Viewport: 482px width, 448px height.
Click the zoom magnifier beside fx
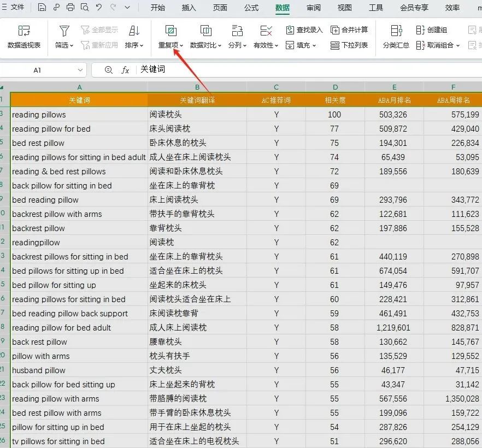[x=109, y=70]
